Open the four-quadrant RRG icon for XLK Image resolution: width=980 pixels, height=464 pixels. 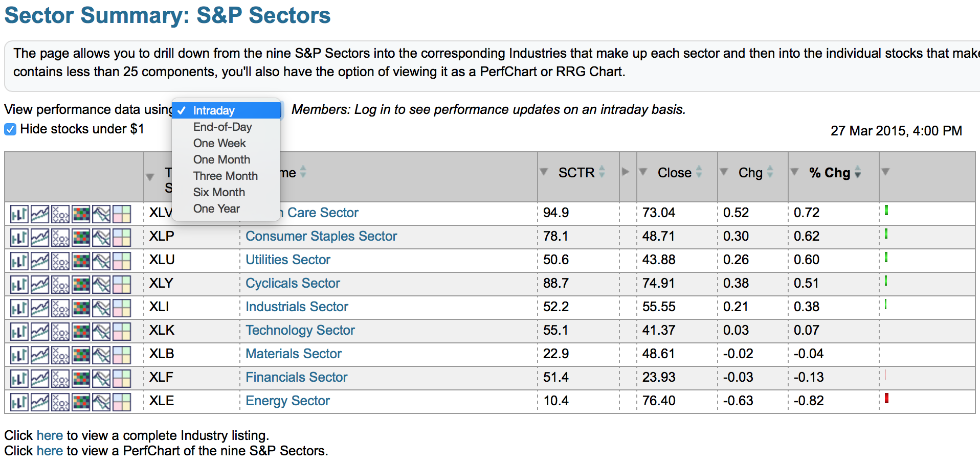[x=122, y=332]
